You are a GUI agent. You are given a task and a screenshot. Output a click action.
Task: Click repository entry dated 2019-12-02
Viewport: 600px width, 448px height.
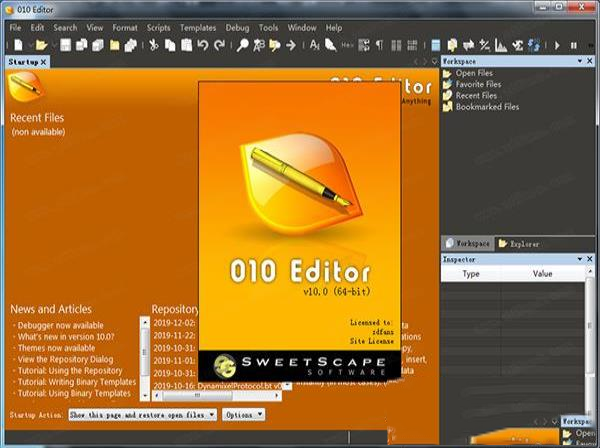(174, 323)
